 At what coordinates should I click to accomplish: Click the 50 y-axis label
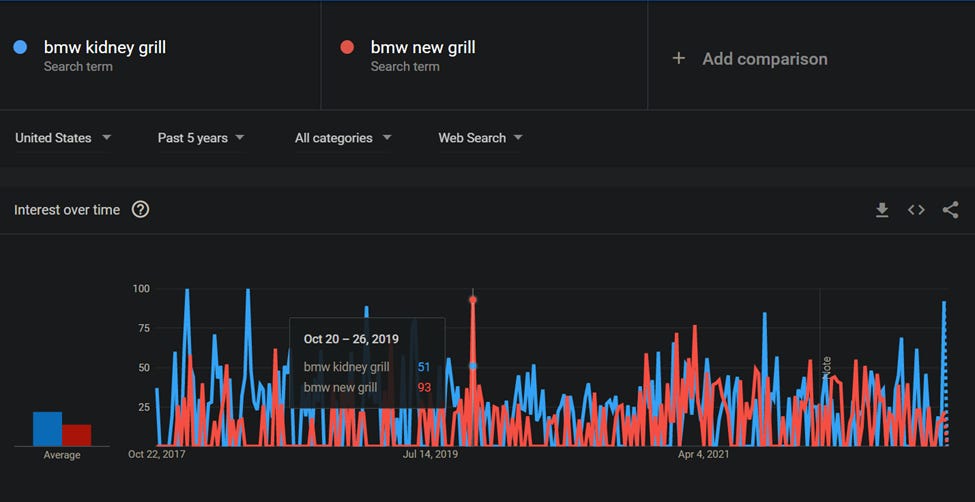[x=144, y=368]
